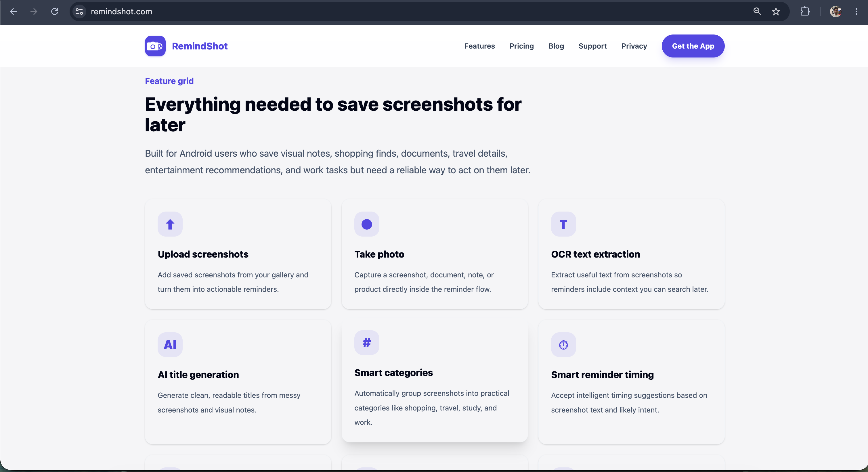This screenshot has width=868, height=472.
Task: Reload the page with the refresh icon
Action: (55, 11)
